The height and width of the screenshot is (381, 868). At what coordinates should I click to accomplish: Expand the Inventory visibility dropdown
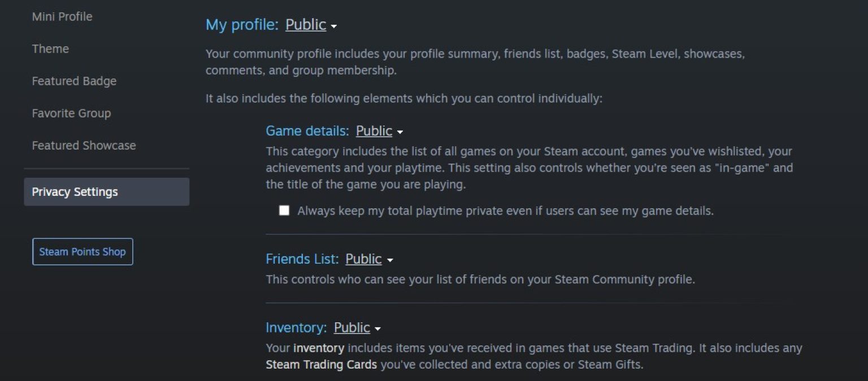352,327
